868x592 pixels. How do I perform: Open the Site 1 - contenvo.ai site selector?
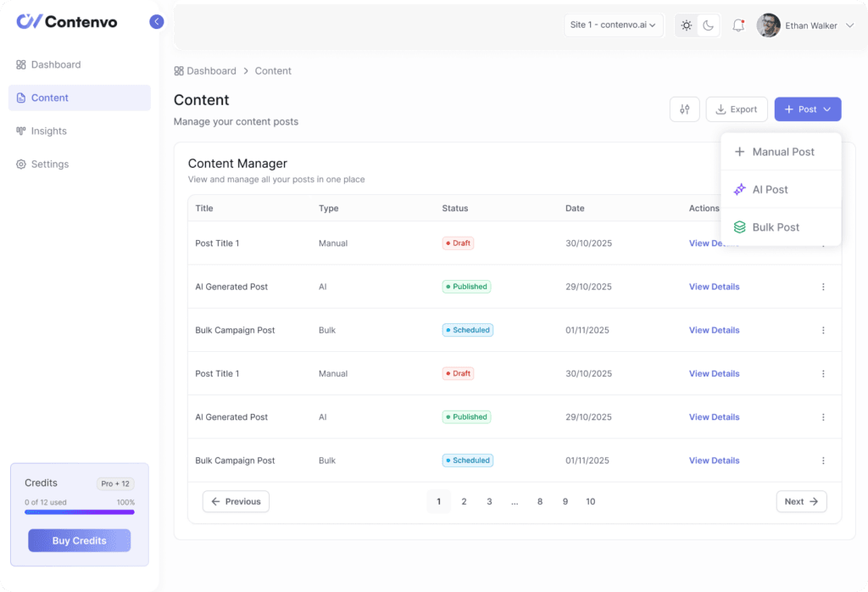[x=613, y=25]
